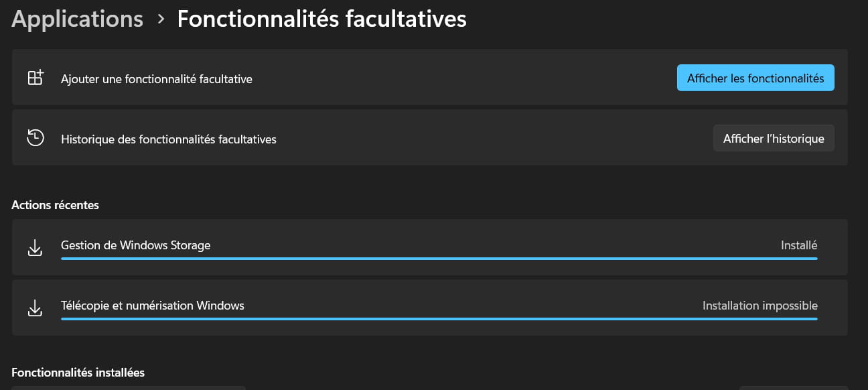
Task: Click the Historique des fonctionnalités facultatives label
Action: tap(169, 139)
